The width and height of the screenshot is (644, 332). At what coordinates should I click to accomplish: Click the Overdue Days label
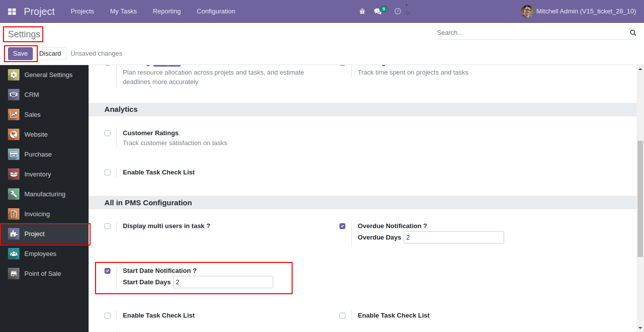tap(379, 238)
